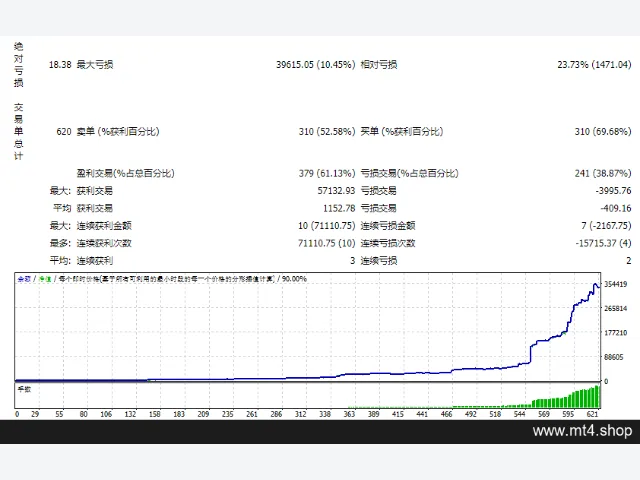Click the 177210 y-axis label
Viewport: 640px width, 480px height.
[x=616, y=333]
